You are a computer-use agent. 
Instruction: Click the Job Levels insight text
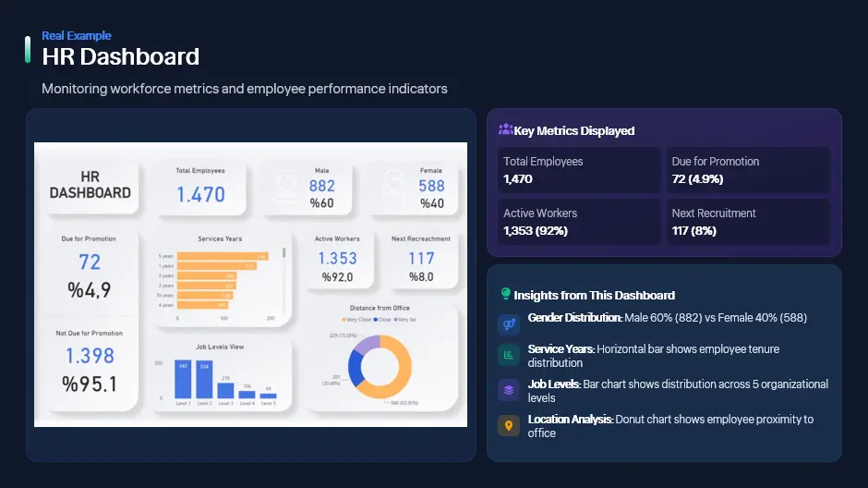coord(678,391)
